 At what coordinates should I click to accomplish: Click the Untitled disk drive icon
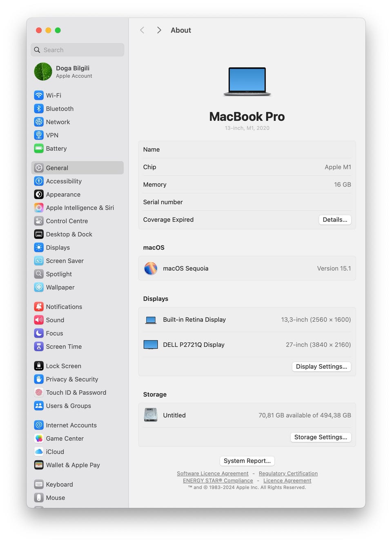151,415
